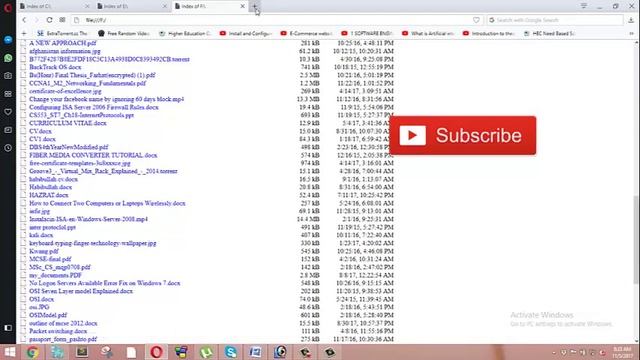Viewport: 640px width, 360px height.
Task: Switch to the Index of C: tab
Action: [54, 6]
